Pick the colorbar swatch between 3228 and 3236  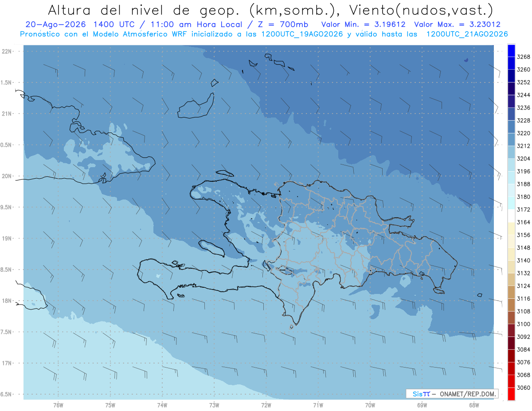pyautogui.click(x=511, y=114)
